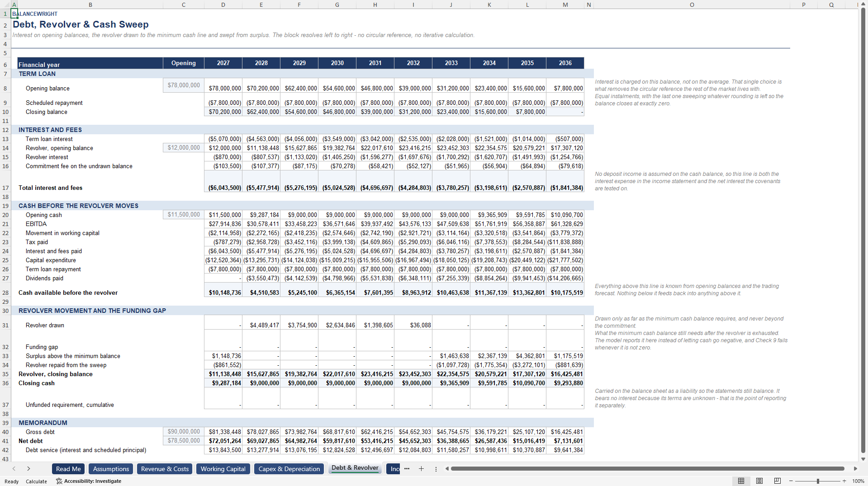Viewport: 868px width, 486px height.
Task: Click the horizontal scrollbar thumb
Action: pyautogui.click(x=647, y=469)
